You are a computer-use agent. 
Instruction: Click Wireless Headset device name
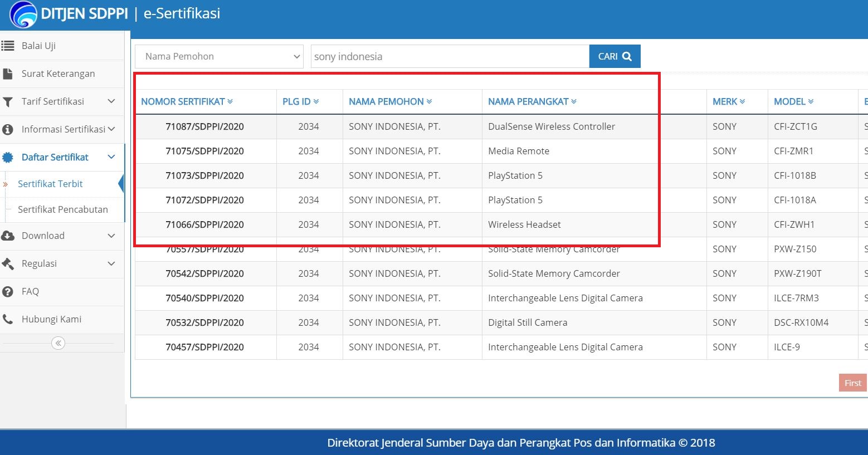point(524,224)
